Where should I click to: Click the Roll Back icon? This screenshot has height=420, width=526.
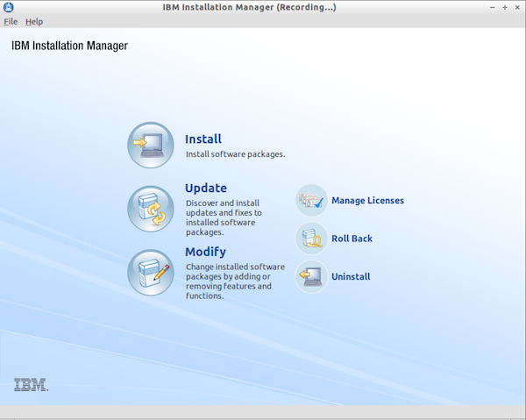(311, 238)
